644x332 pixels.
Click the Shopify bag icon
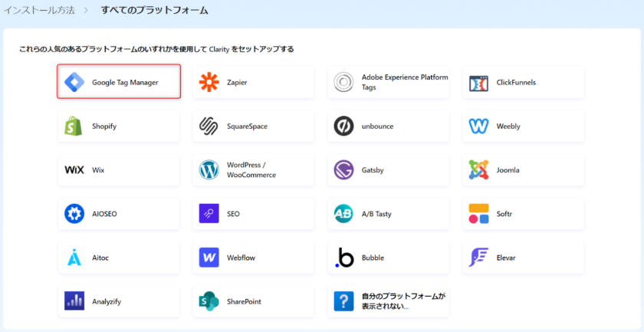[74, 127]
